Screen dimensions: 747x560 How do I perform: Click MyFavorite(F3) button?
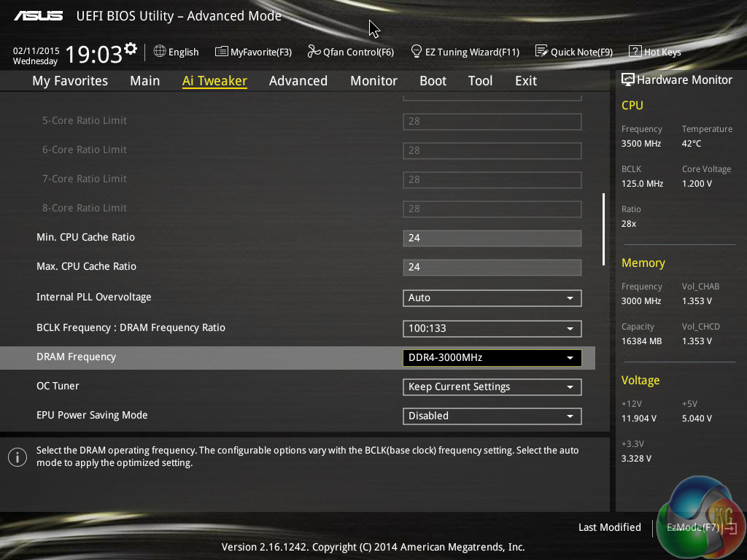click(253, 52)
